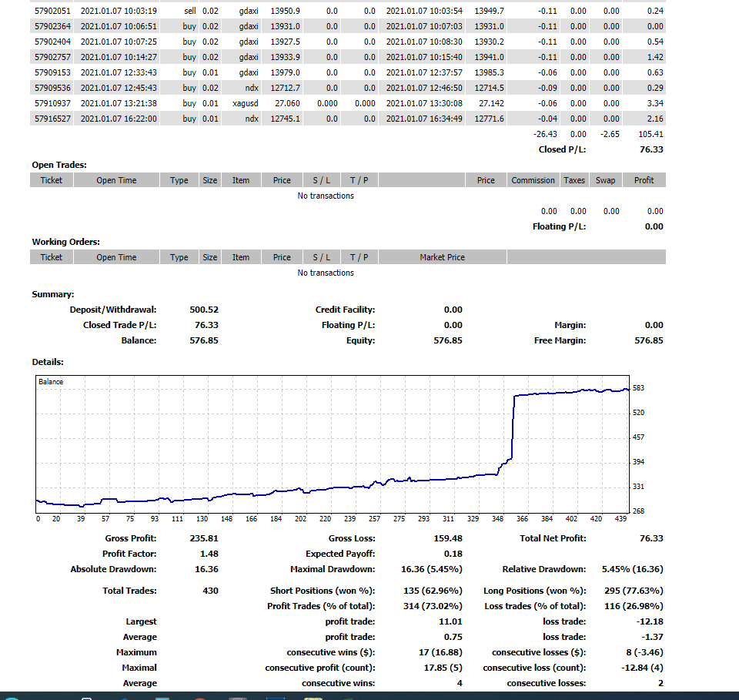
Task: Click the Profit column header in Open Trades
Action: point(644,180)
